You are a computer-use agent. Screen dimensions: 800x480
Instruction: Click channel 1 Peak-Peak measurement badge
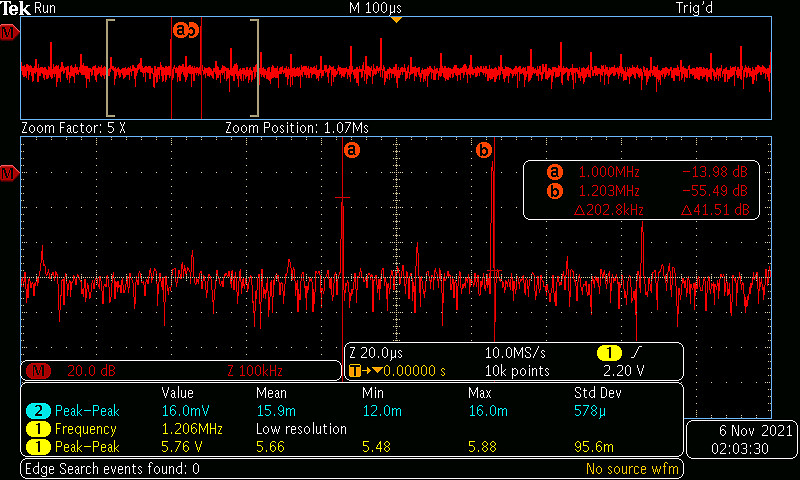coord(38,447)
